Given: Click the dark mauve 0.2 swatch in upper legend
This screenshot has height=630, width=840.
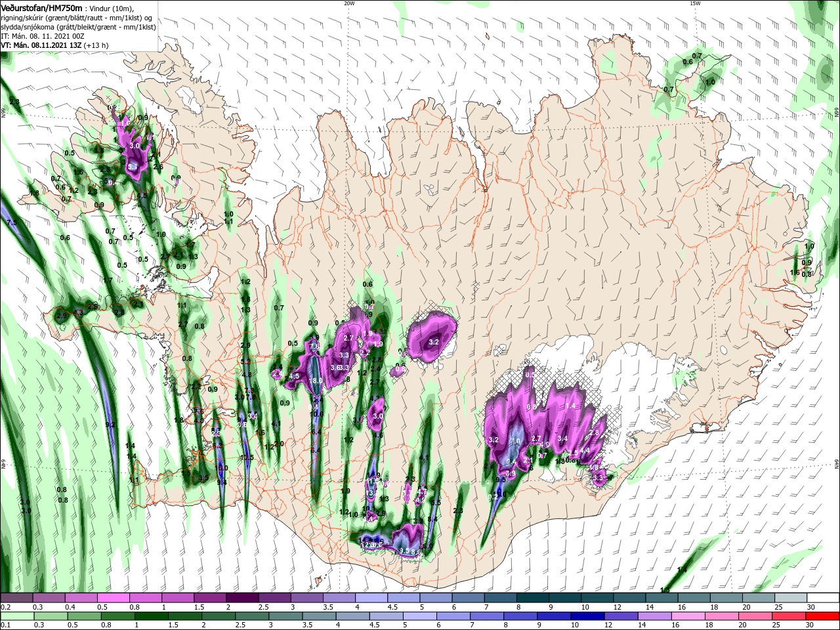Looking at the screenshot, I should [x=16, y=597].
